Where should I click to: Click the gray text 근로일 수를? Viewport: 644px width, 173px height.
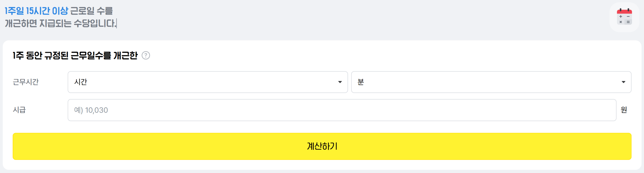click(91, 11)
